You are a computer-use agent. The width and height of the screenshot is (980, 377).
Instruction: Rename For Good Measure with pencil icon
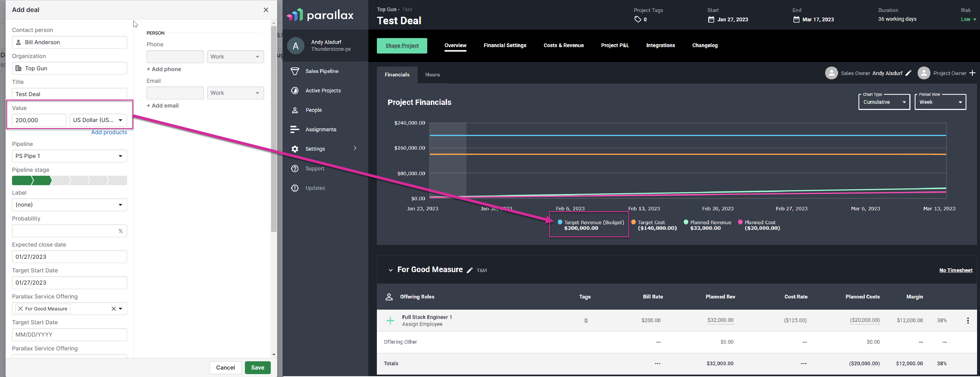click(470, 270)
